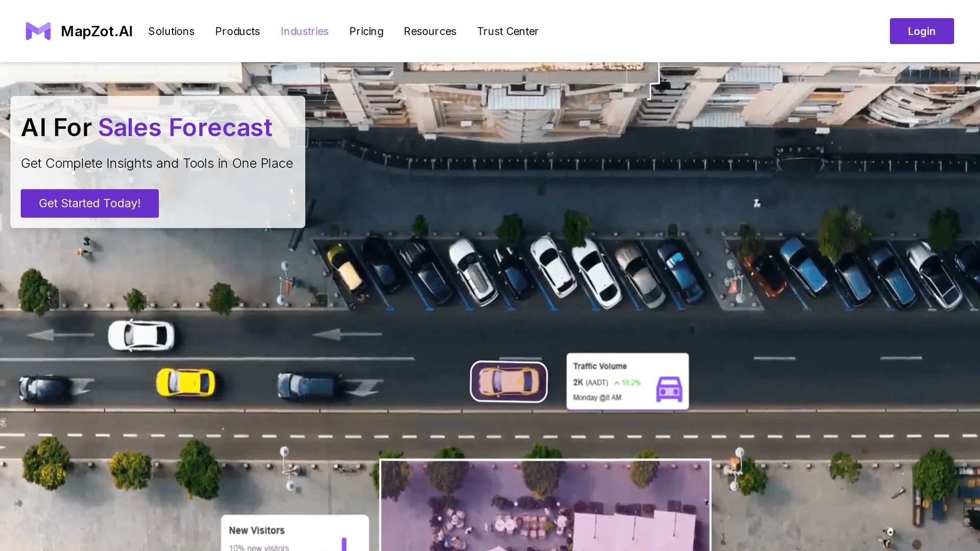Click Get Started Today! button
Viewport: 980px width, 551px height.
pyautogui.click(x=90, y=203)
